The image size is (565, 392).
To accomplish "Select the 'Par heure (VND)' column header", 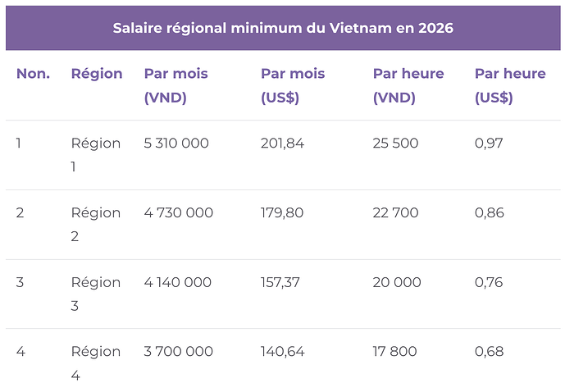I will coord(408,86).
